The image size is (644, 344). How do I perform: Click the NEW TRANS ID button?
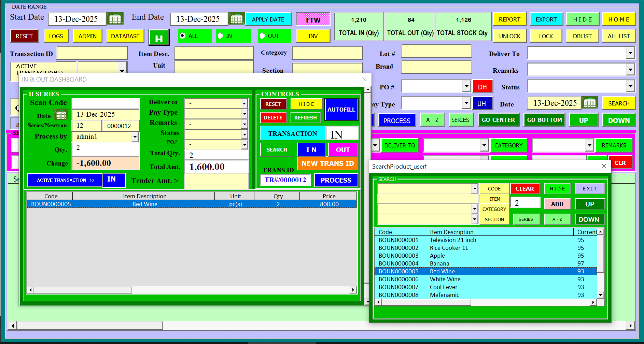[328, 163]
